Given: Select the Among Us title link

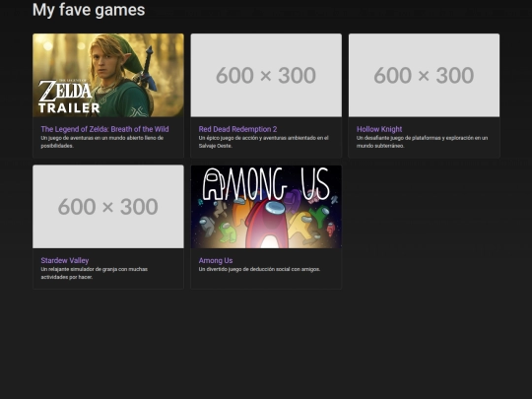Looking at the screenshot, I should 216,260.
